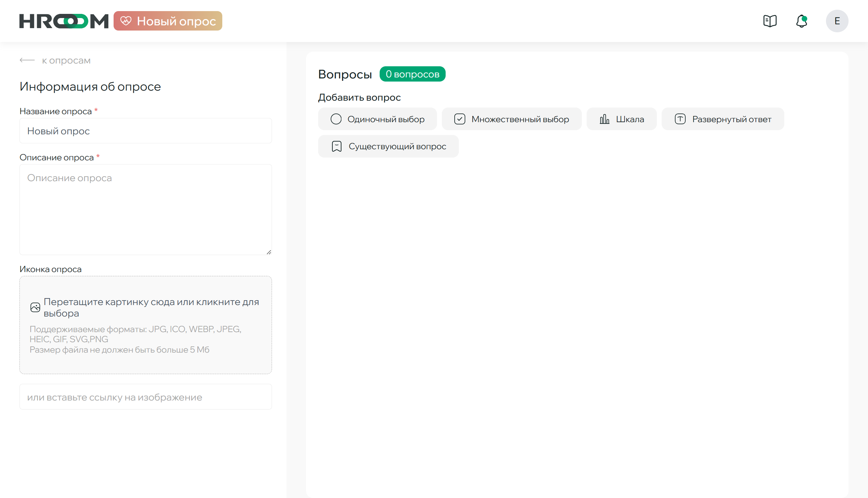This screenshot has width=868, height=498.
Task: Click the HRoom logo
Action: pos(64,21)
